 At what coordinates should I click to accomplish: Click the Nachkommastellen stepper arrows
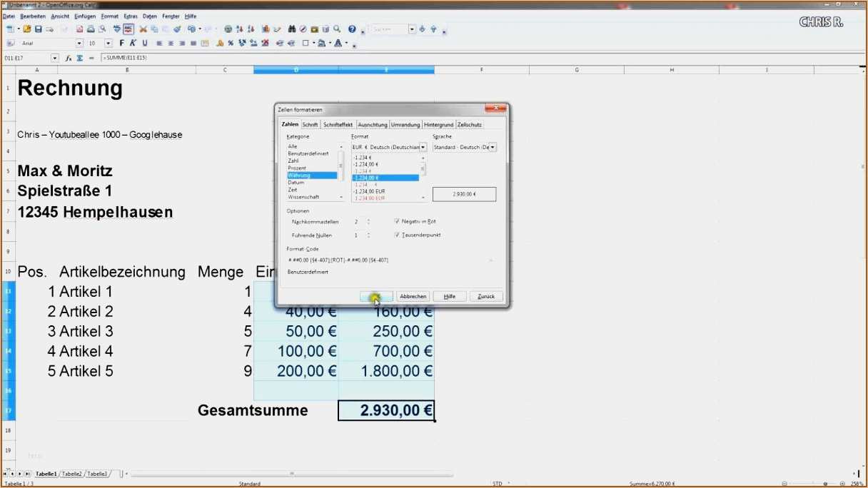(x=368, y=222)
